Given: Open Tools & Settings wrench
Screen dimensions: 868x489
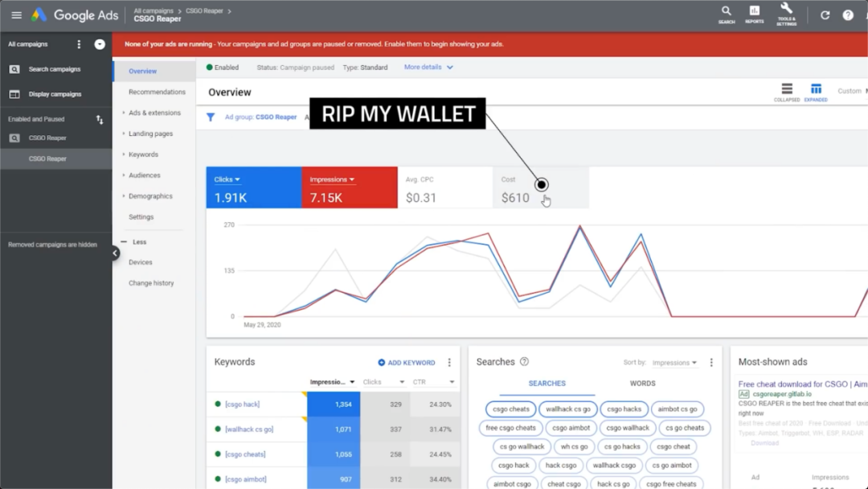Looking at the screenshot, I should [x=786, y=15].
